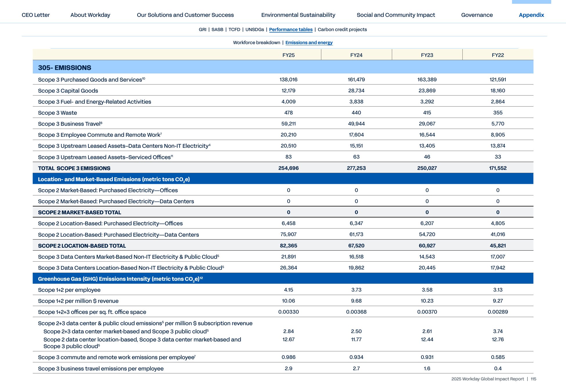Viewport: 566px width, 392px height.
Task: Click SCOPE 2 LOCATION-BASED TOTAL label
Action: click(x=82, y=246)
